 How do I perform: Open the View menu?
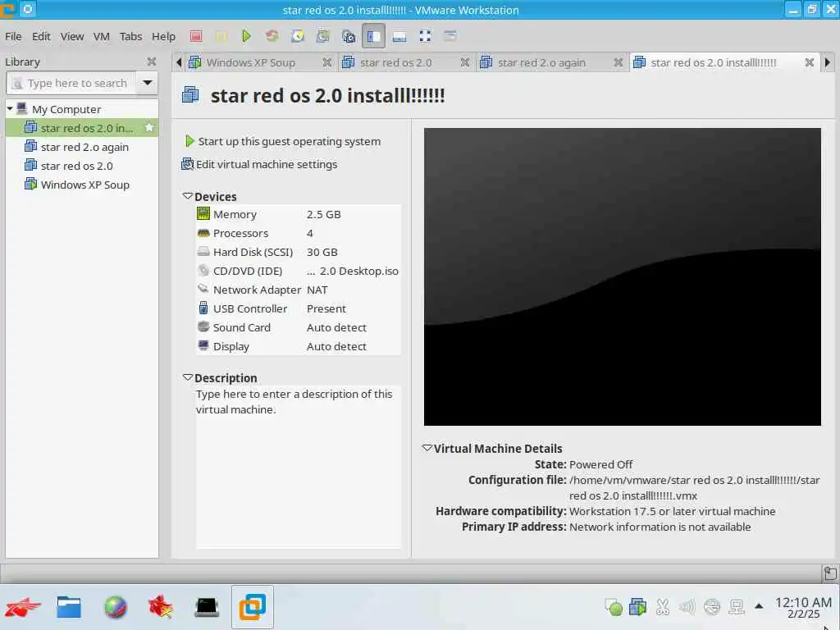(x=72, y=36)
